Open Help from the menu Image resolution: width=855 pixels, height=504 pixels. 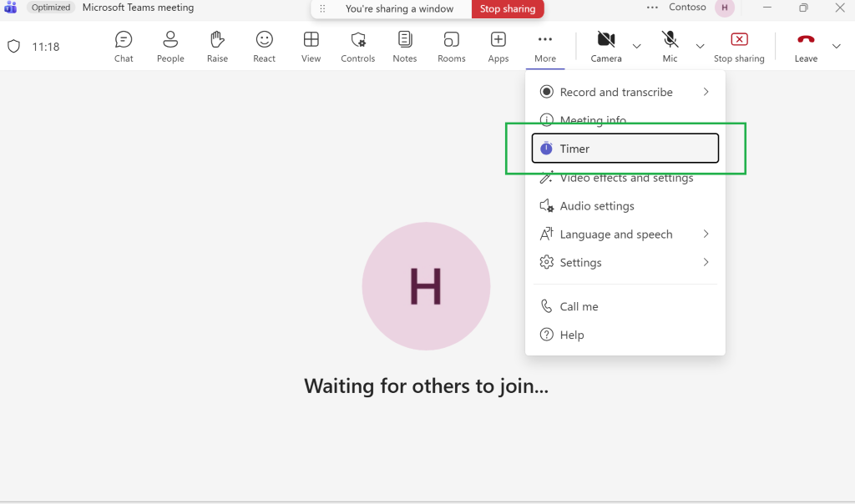[x=625, y=335]
